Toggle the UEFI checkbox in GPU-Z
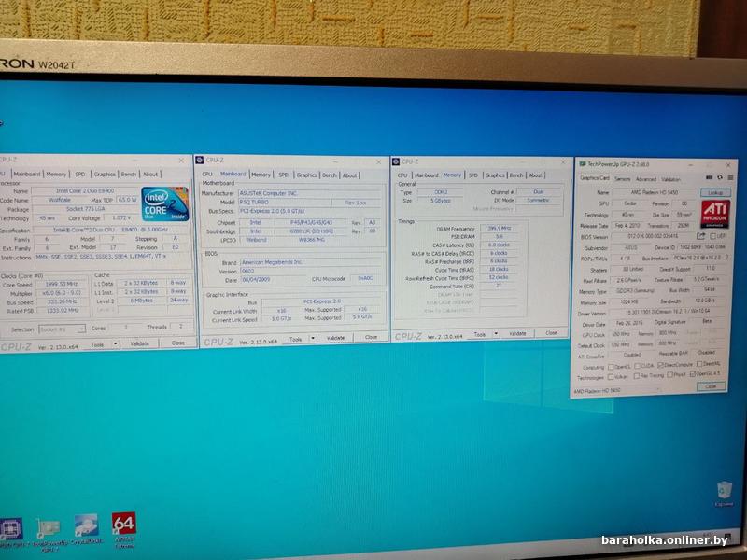This screenshot has height=560, width=747. tap(712, 236)
